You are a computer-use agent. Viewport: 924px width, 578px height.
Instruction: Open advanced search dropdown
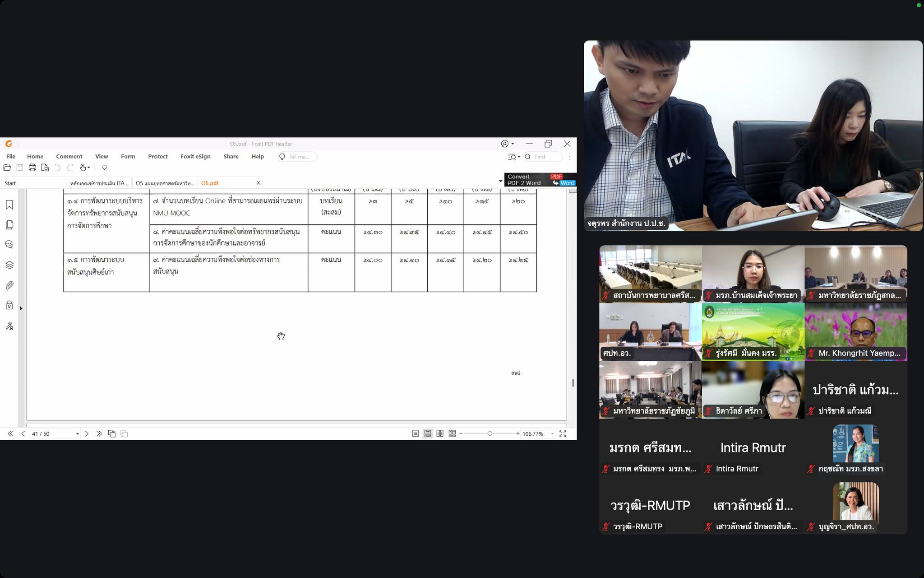pyautogui.click(x=514, y=157)
